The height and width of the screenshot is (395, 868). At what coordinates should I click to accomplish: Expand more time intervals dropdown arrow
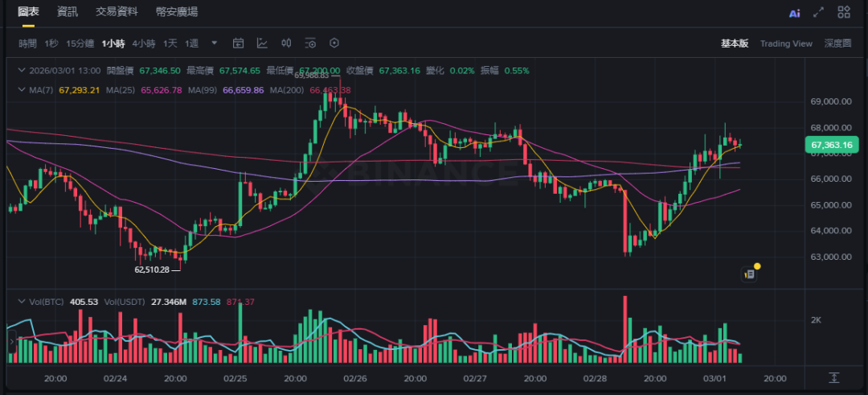(x=215, y=43)
